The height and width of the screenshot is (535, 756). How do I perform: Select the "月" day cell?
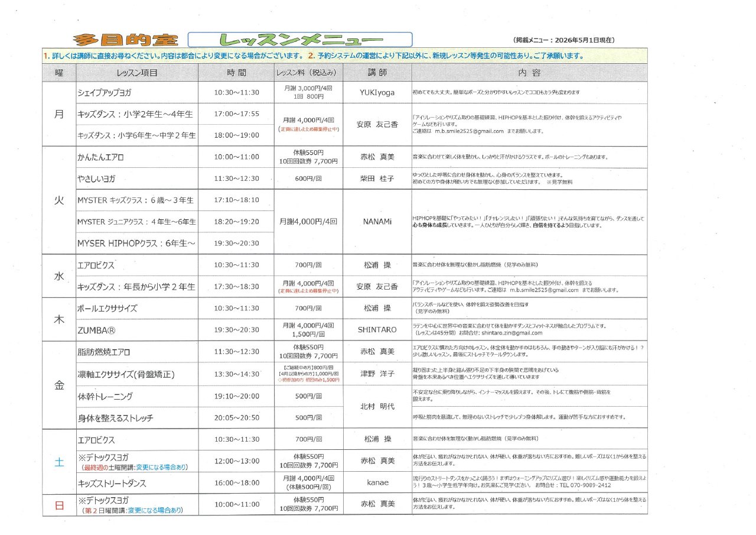(59, 114)
